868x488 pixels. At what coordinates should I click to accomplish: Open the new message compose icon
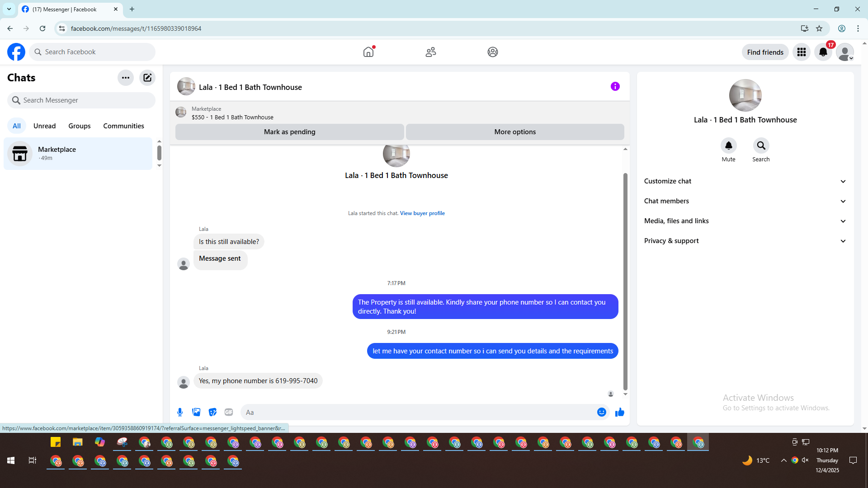coord(147,78)
